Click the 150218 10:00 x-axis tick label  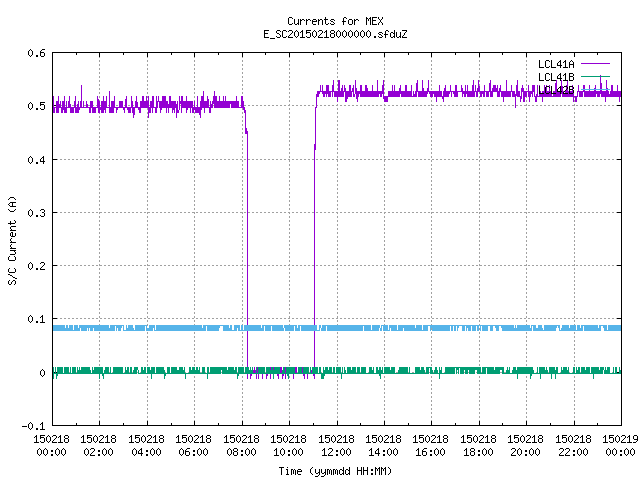[288, 445]
